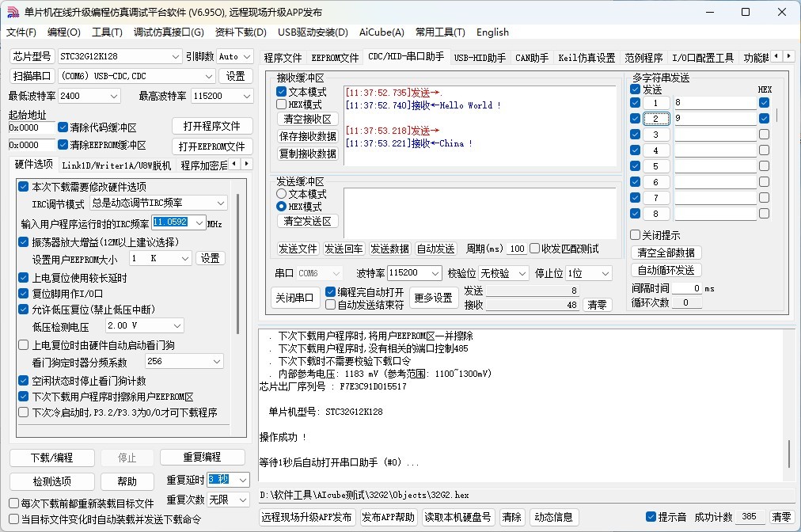Click the 下载/编程 button
Viewport: 801px width, 532px height.
[x=52, y=458]
